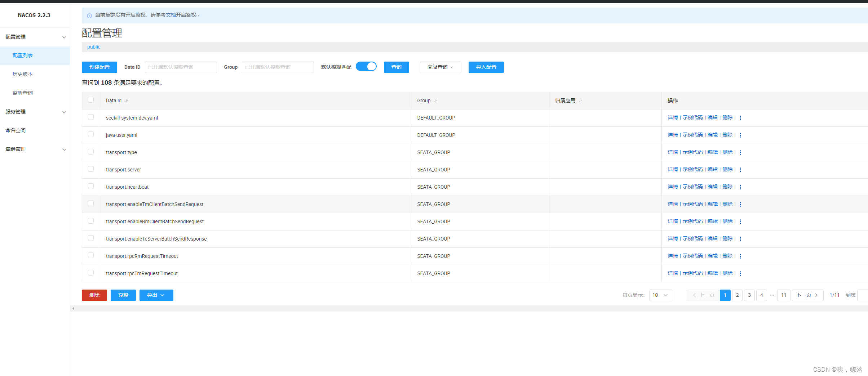Screen dimensions: 868x376
Task: Focus the Group search field
Action: (278, 67)
